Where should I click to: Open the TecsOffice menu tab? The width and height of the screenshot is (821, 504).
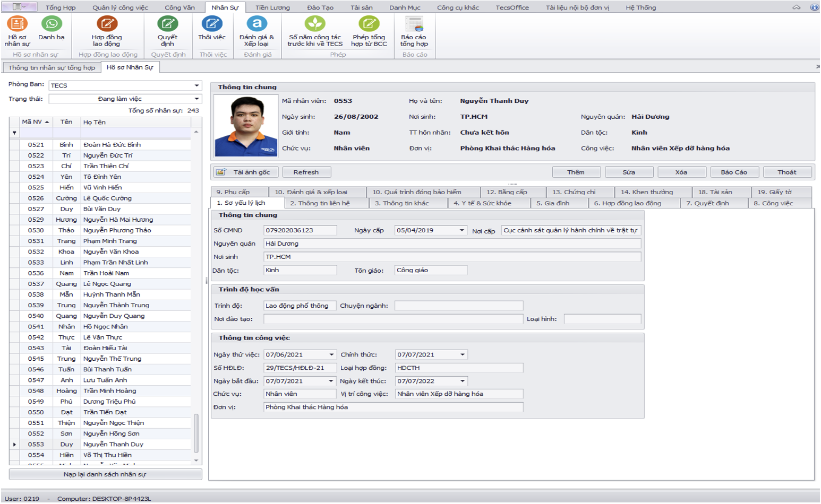pyautogui.click(x=512, y=7)
